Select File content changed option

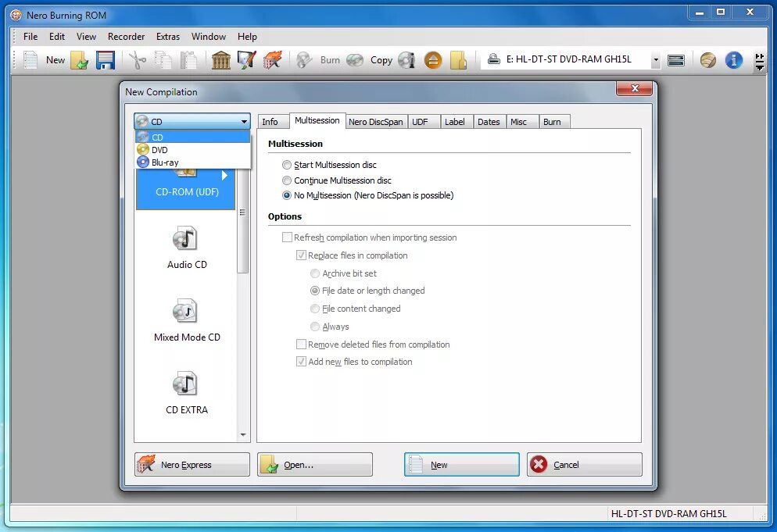tap(315, 309)
